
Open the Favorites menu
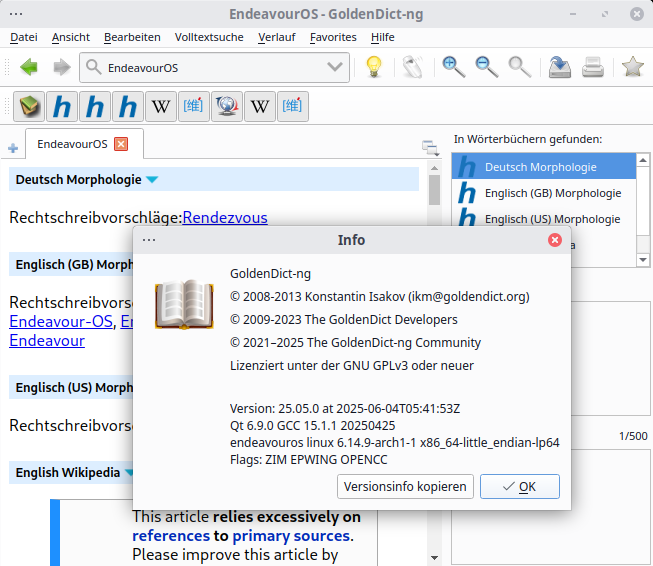333,37
